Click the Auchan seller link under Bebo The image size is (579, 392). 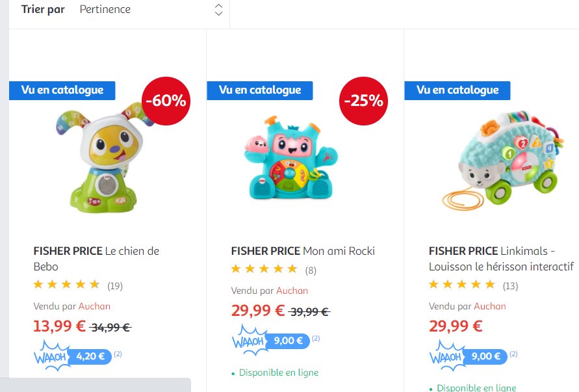coord(94,306)
